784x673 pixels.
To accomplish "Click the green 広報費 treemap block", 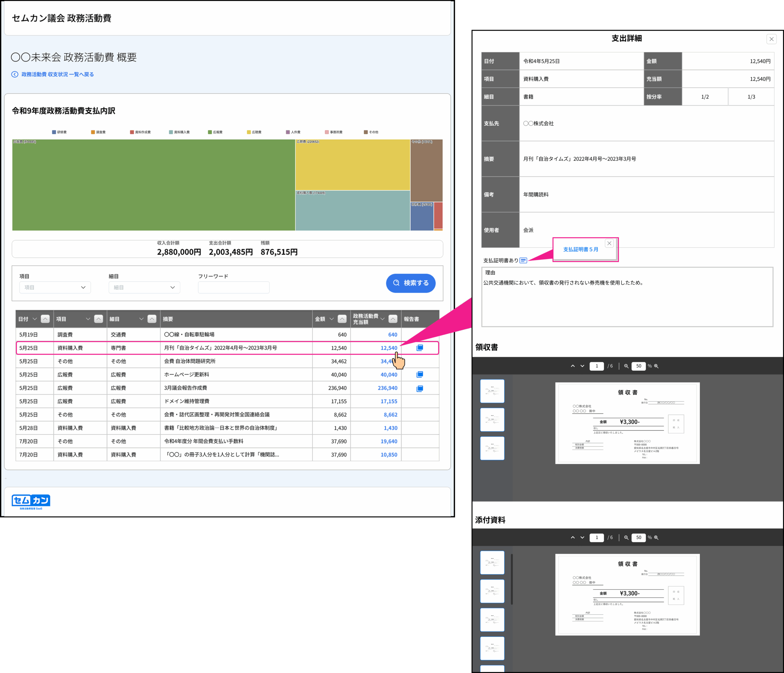I will (153, 185).
